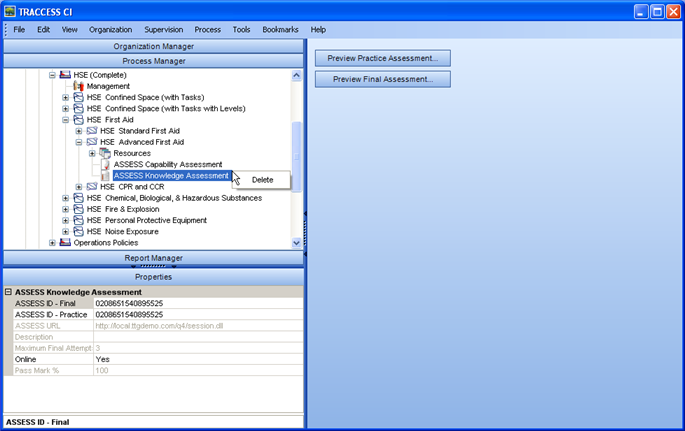The width and height of the screenshot is (685, 431).
Task: Collapse the ASSESS Knowledge Assessment properties group
Action: [x=8, y=292]
